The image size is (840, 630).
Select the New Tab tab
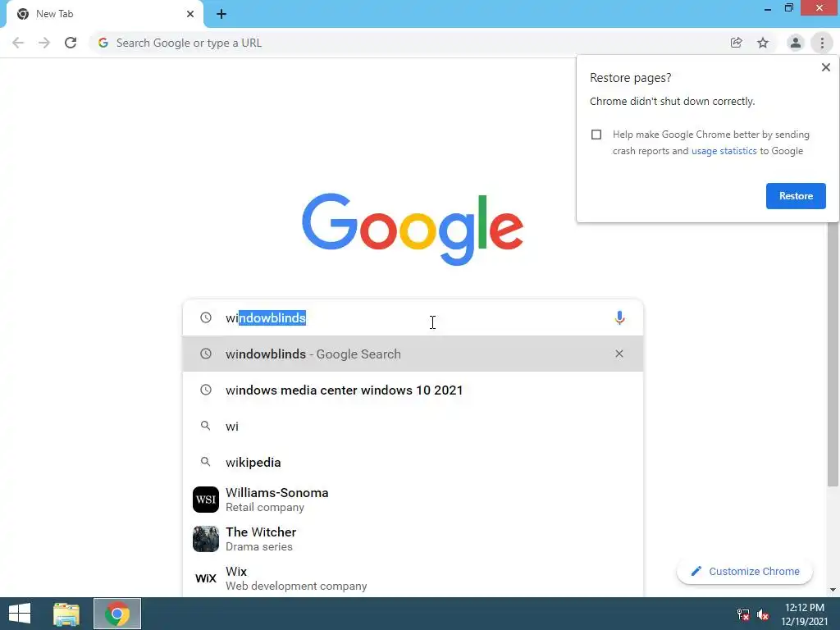pyautogui.click(x=105, y=14)
